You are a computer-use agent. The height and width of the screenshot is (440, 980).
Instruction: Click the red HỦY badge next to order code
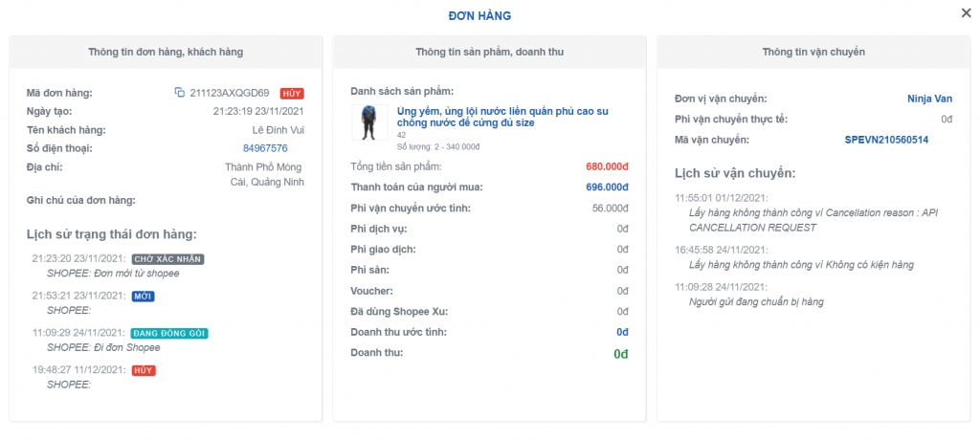292,93
